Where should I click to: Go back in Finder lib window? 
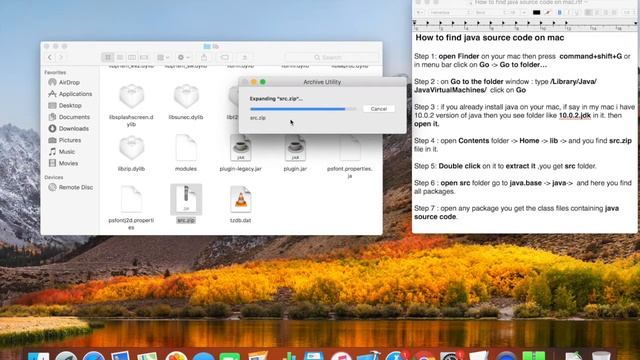coord(50,58)
